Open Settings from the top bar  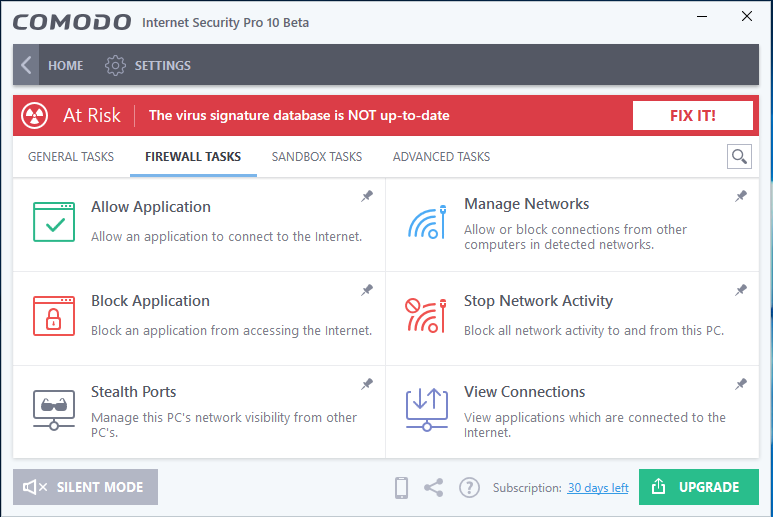coord(148,66)
